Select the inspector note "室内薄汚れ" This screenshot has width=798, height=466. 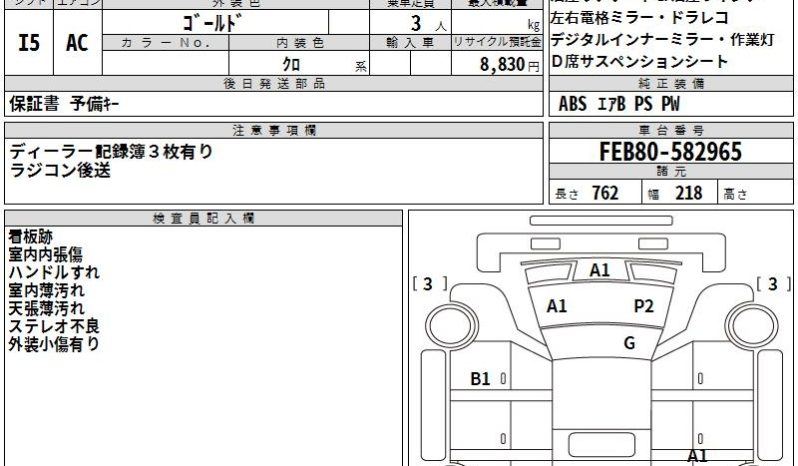46,290
